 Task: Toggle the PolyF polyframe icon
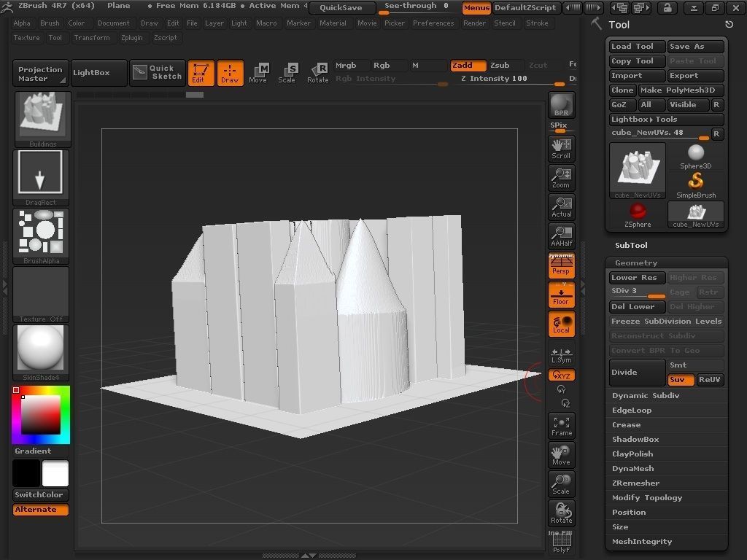point(561,542)
